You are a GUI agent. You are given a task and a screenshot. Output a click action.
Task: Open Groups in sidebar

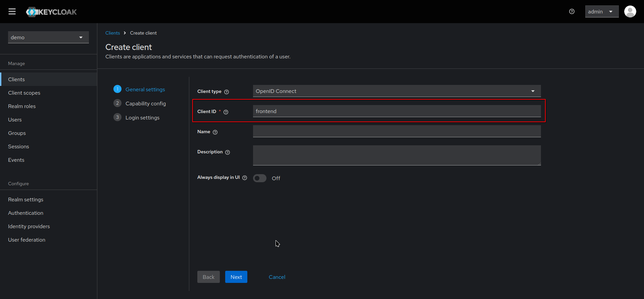pos(49,133)
